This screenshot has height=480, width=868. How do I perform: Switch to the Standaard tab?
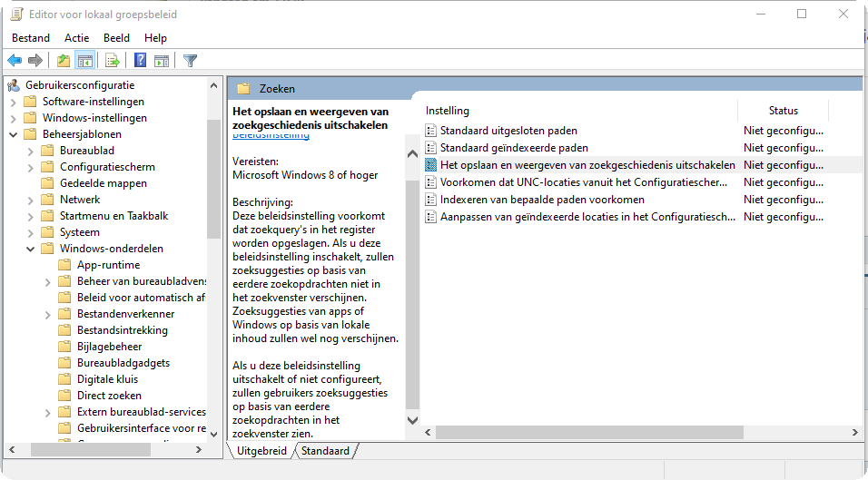[326, 451]
